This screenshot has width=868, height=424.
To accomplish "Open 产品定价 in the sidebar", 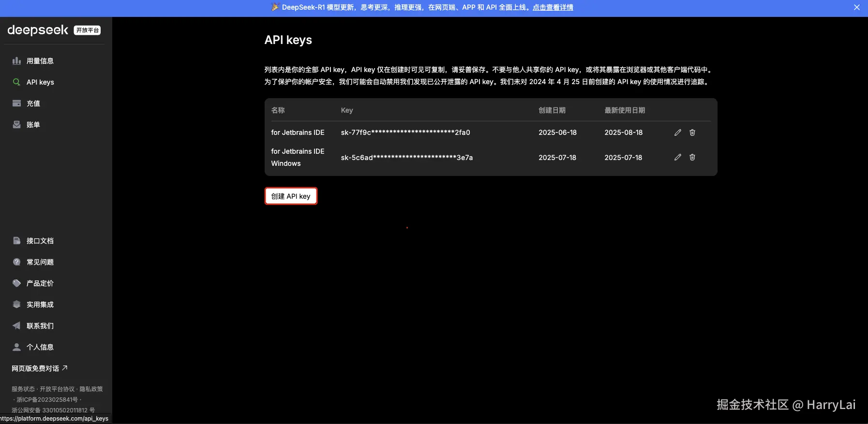I will (x=40, y=283).
